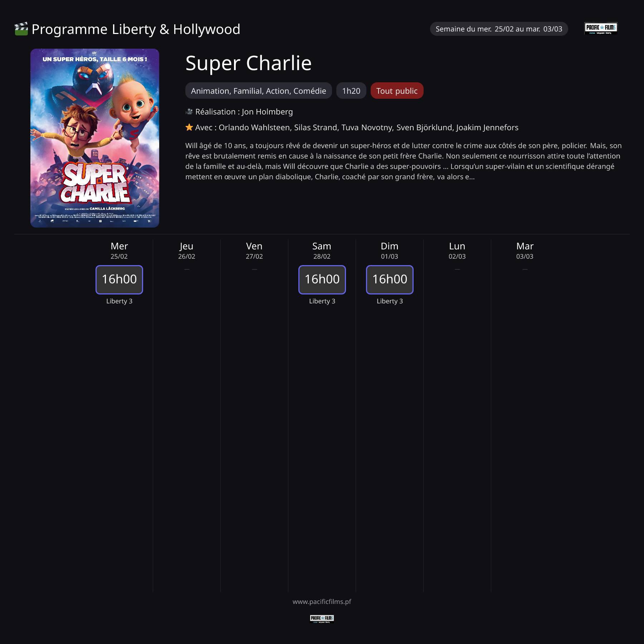The image size is (644, 644).
Task: Select the Mar 03/03 day column header
Action: (525, 250)
